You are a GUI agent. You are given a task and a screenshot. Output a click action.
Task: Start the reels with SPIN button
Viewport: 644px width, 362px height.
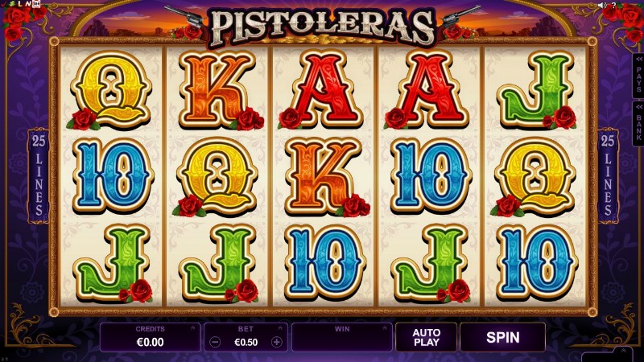tap(502, 337)
